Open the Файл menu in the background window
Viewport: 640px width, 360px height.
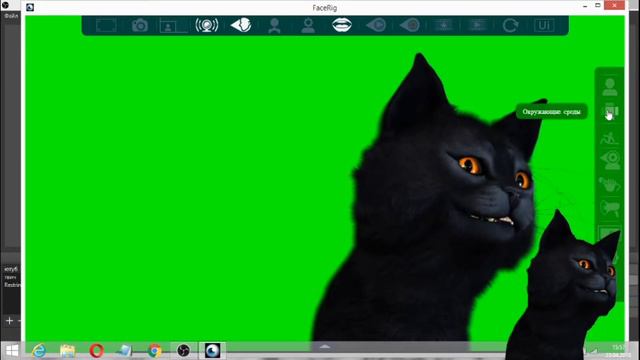coord(11,16)
